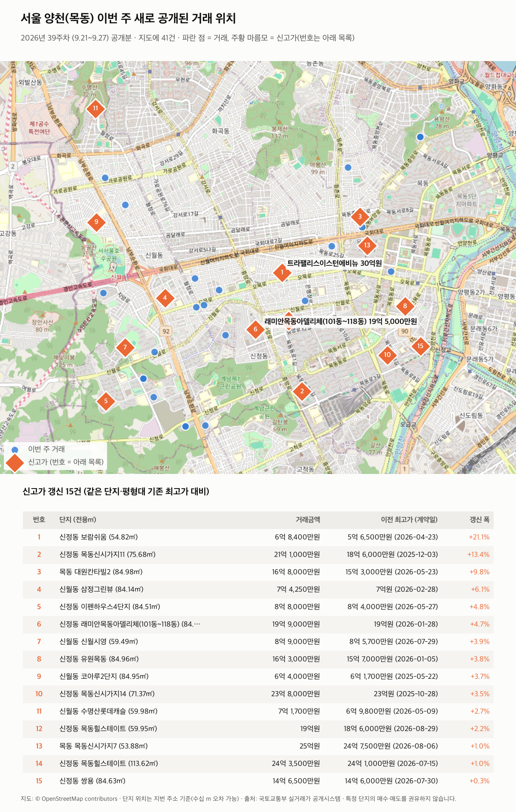
Task: Select map marker numbered 15
Action: (x=420, y=346)
